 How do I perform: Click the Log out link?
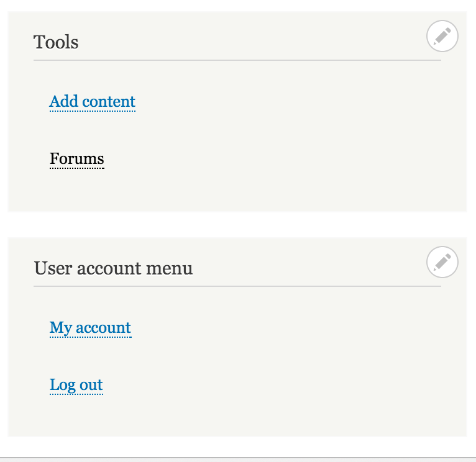[x=76, y=385]
